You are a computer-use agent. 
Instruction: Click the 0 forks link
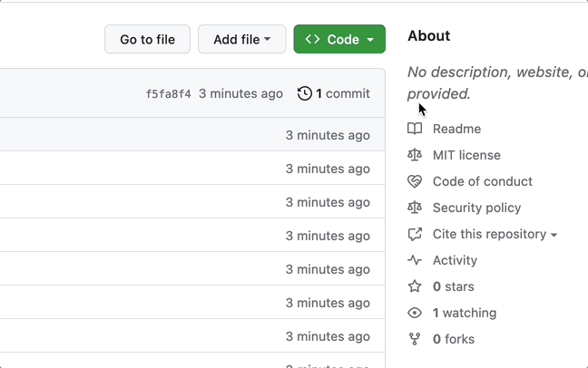454,339
